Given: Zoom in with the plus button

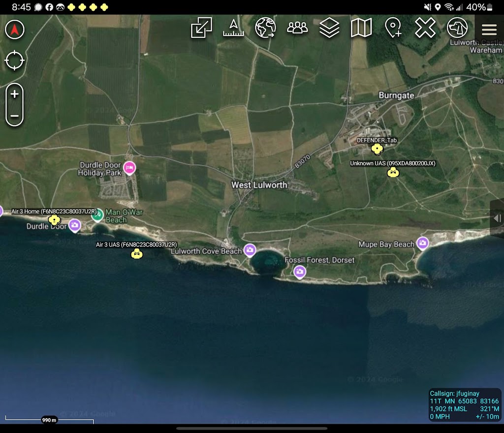Looking at the screenshot, I should click(14, 94).
